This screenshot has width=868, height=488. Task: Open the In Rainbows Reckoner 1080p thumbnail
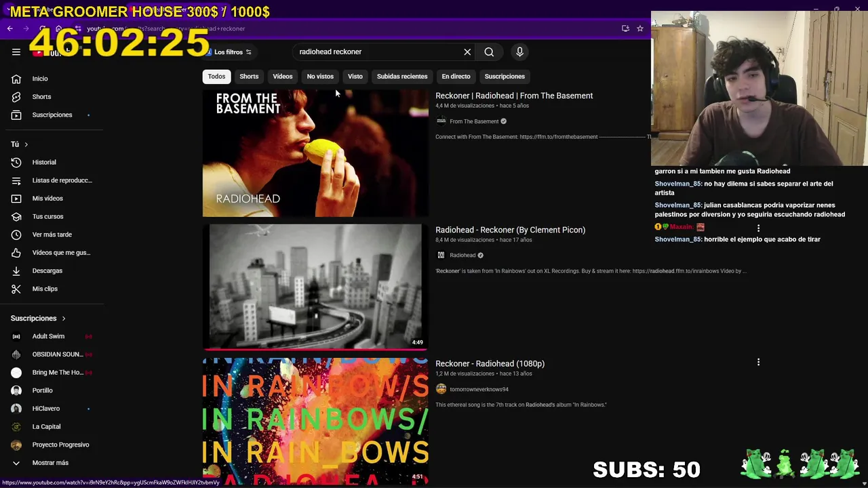coord(315,421)
